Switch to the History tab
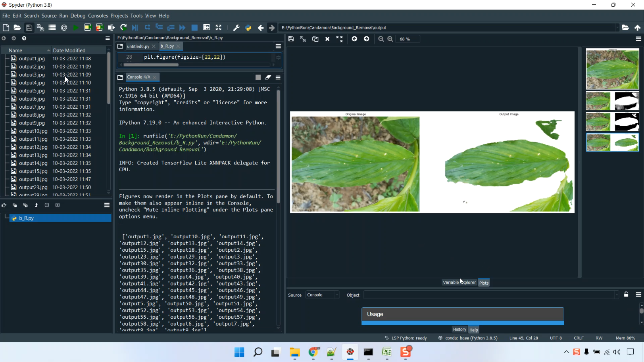The height and width of the screenshot is (362, 644). [459, 329]
